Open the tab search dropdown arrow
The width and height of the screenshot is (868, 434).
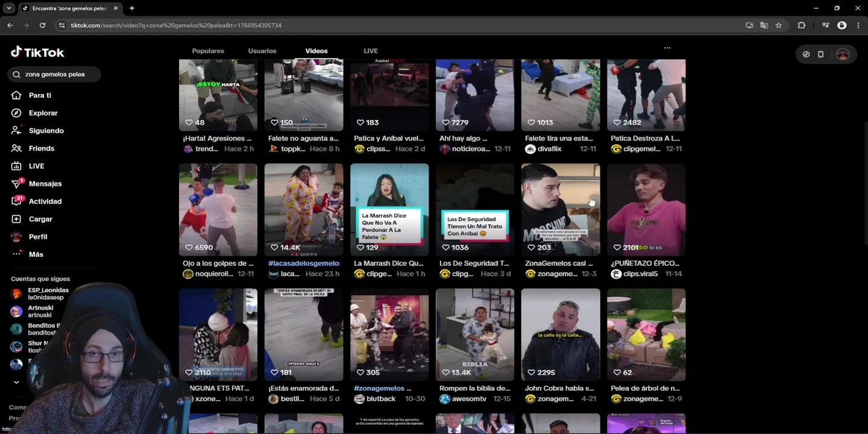point(8,8)
